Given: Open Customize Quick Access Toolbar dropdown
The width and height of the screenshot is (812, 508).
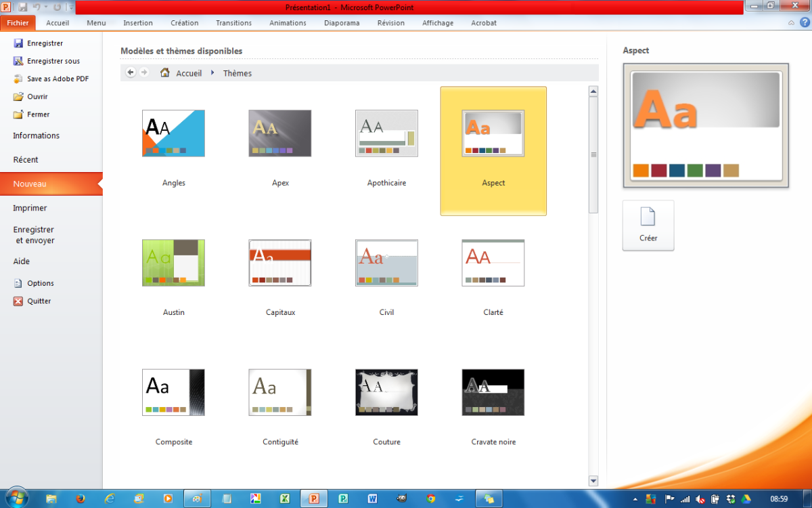Looking at the screenshot, I should click(x=71, y=7).
